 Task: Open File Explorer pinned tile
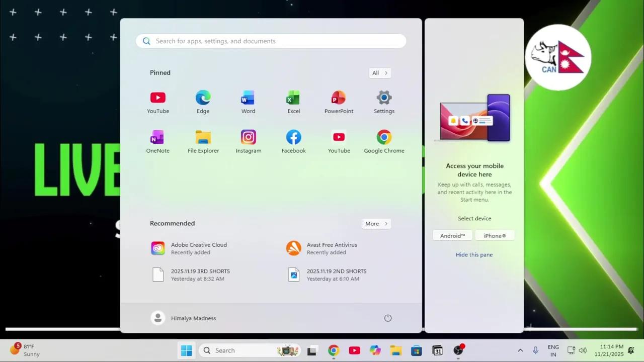pyautogui.click(x=203, y=142)
